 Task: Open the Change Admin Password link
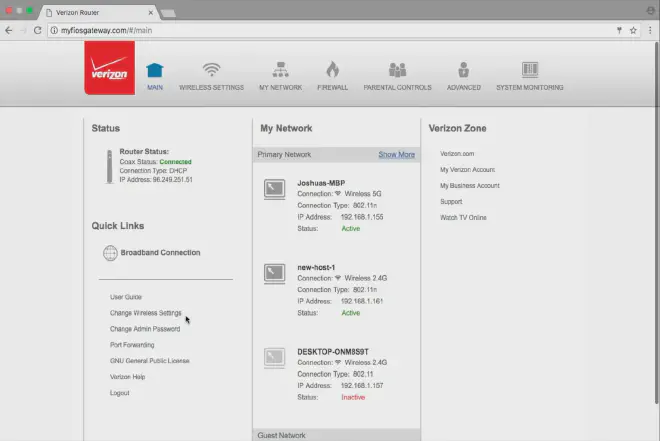[x=145, y=329]
